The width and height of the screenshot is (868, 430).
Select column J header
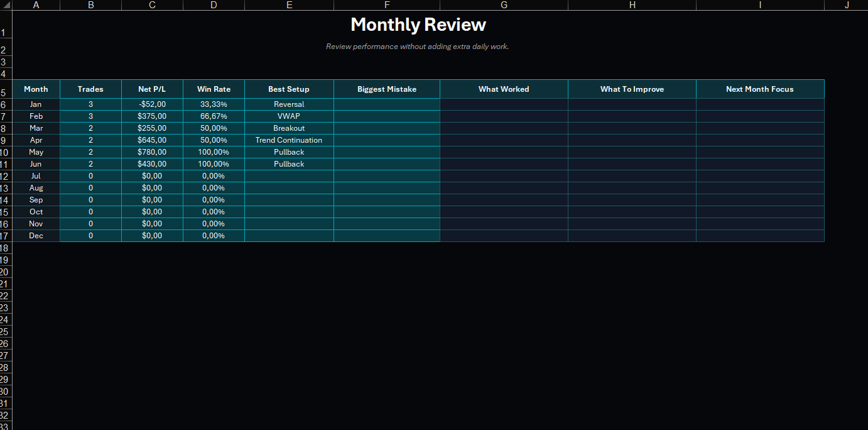846,5
